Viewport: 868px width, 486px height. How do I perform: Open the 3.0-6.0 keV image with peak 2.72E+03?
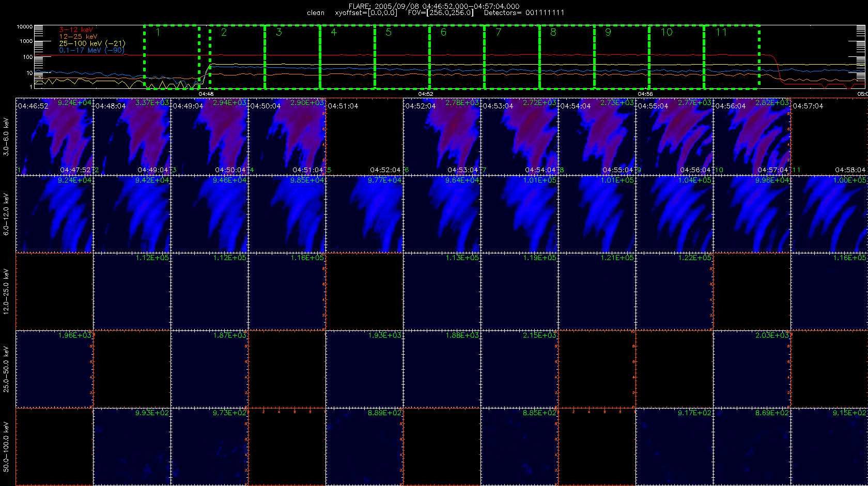click(520, 136)
